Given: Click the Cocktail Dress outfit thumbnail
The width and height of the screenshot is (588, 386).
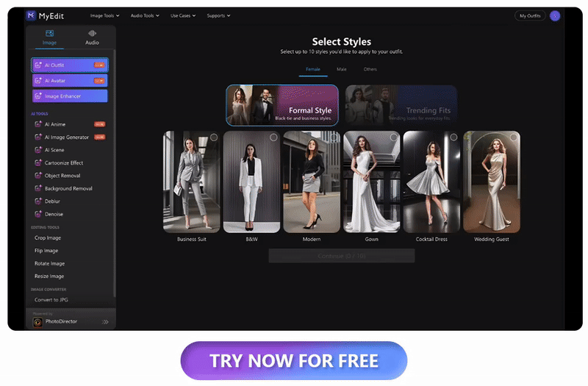Looking at the screenshot, I should [x=431, y=182].
